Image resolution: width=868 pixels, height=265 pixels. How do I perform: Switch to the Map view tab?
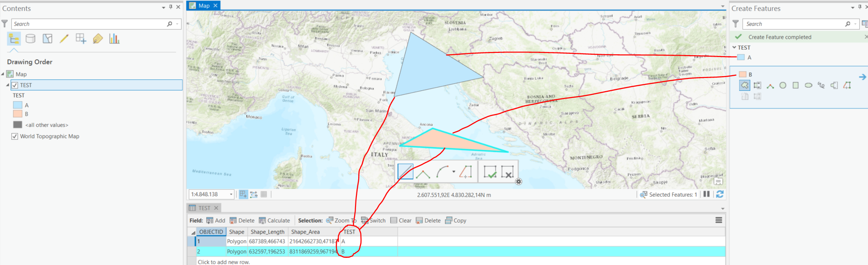tap(204, 5)
